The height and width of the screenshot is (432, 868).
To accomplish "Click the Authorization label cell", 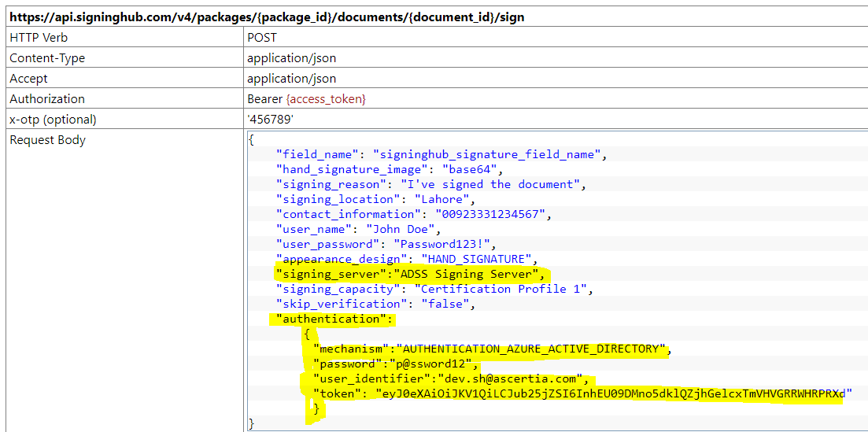I will (x=47, y=99).
